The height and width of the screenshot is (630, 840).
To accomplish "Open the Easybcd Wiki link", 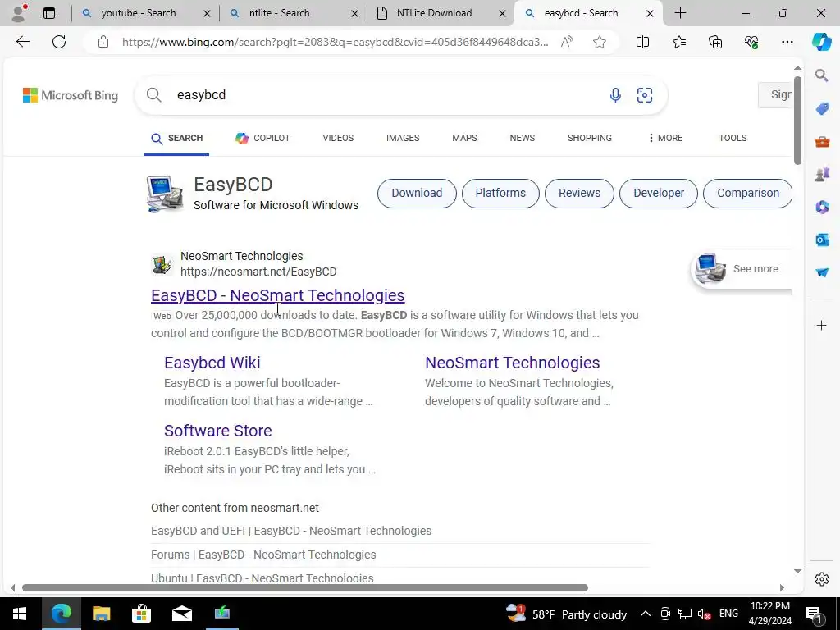I will tap(212, 363).
